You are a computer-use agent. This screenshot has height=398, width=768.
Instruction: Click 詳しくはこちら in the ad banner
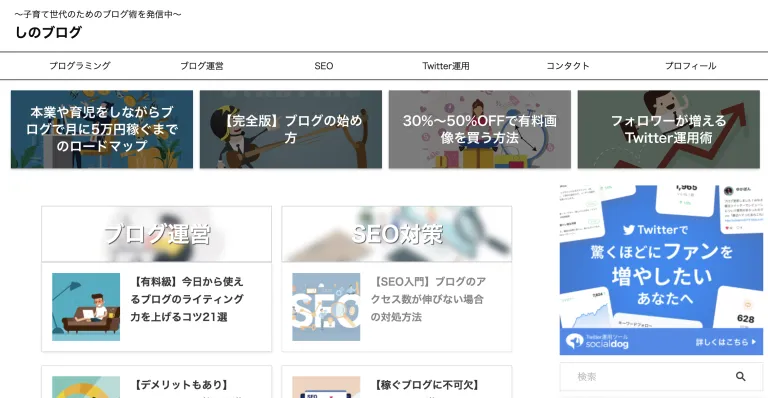coord(726,342)
